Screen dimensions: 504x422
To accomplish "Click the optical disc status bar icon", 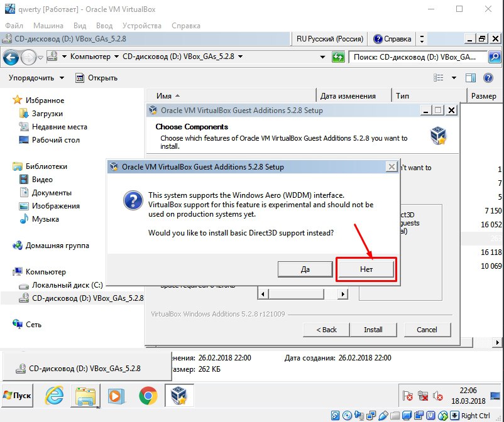I will [347, 416].
